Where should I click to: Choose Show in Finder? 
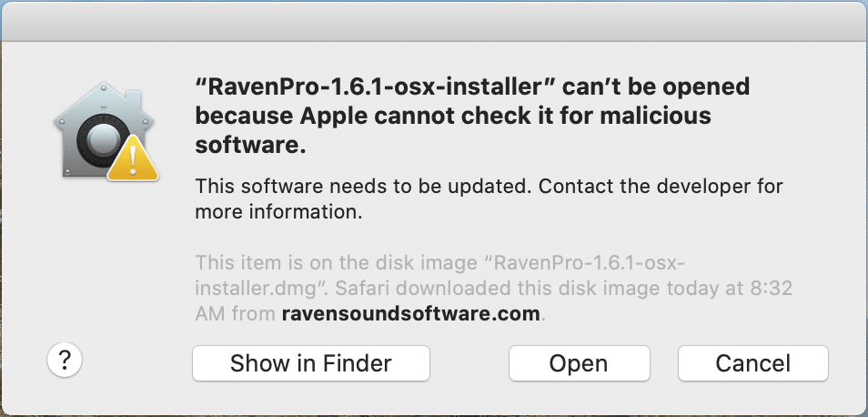point(311,363)
